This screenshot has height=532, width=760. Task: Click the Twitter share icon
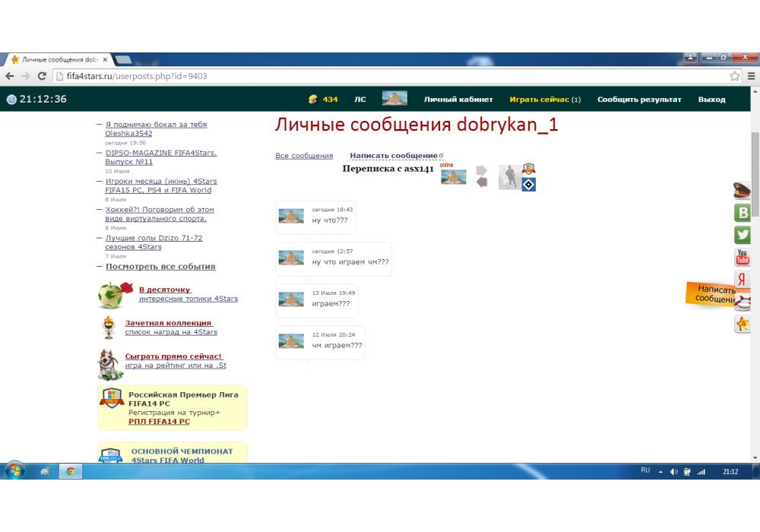click(x=743, y=235)
